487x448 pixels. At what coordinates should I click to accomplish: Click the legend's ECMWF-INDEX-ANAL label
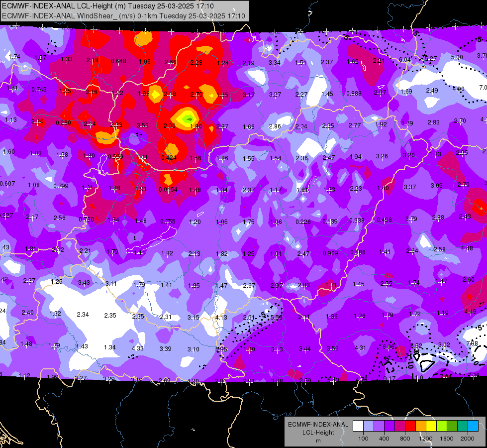point(318,425)
